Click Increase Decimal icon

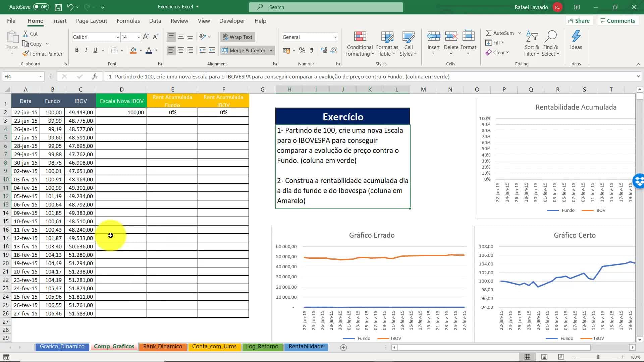(324, 50)
